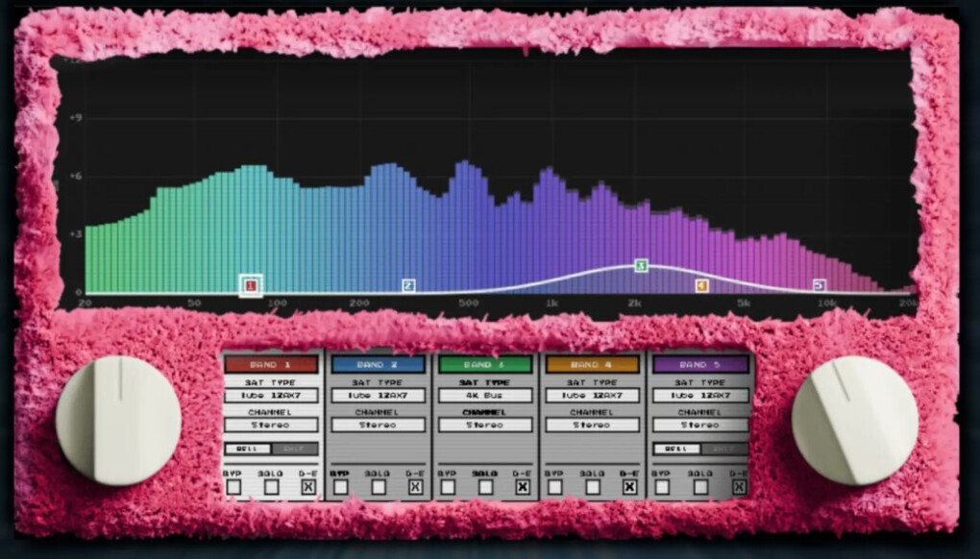This screenshot has height=559, width=980.
Task: Open the Band 2 Channel Stereo dropdown
Action: tap(379, 425)
